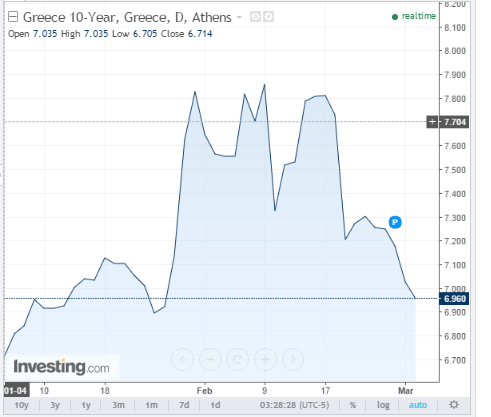Toggle the series visibility eye icon

[256, 16]
